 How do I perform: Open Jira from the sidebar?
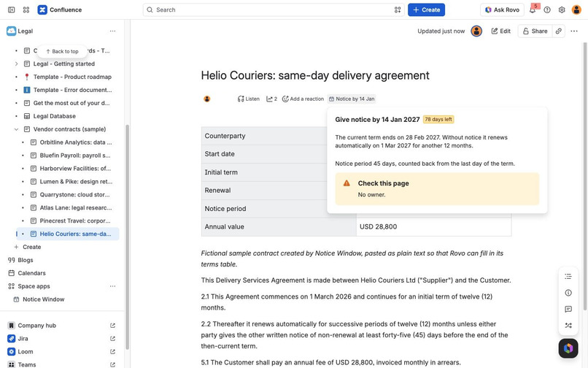pos(23,339)
